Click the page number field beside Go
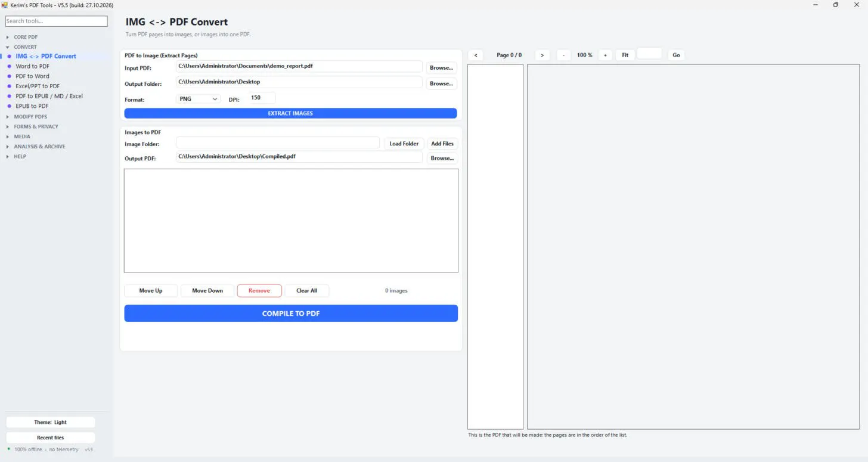The width and height of the screenshot is (868, 462). [650, 54]
